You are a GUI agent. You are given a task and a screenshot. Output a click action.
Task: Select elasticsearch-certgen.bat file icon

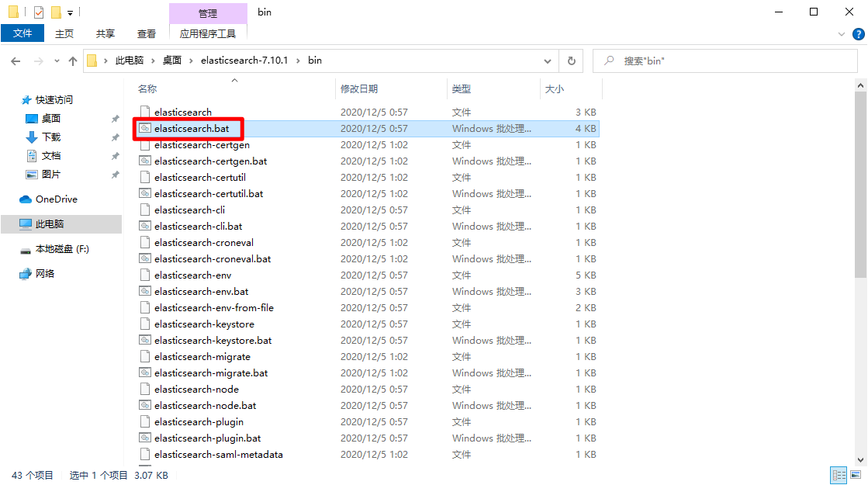[145, 161]
